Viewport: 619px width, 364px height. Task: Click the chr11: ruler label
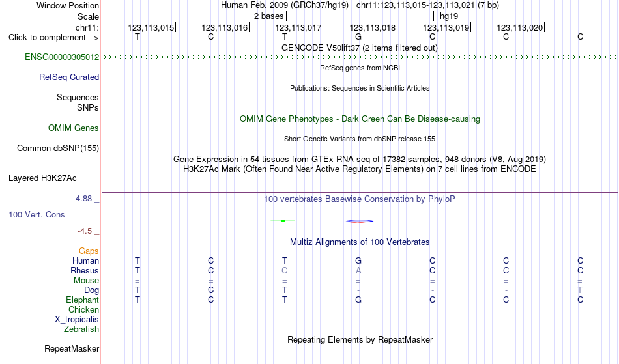coord(87,27)
